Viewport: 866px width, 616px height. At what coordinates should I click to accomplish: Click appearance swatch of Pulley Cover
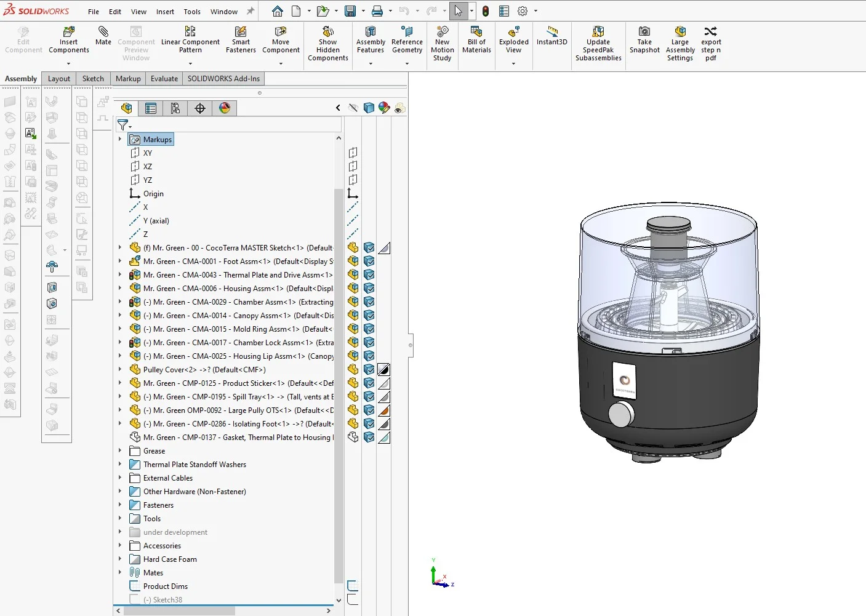(x=384, y=370)
